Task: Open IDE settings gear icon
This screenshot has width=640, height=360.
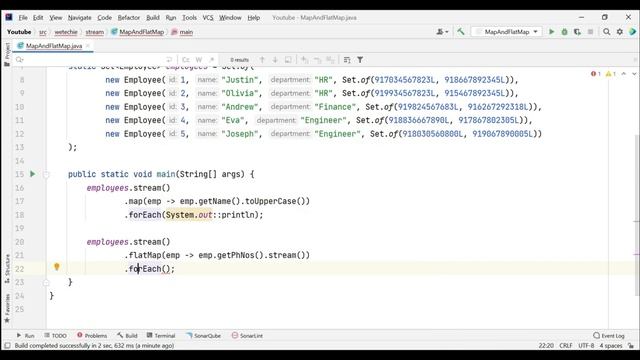Action: [x=620, y=31]
